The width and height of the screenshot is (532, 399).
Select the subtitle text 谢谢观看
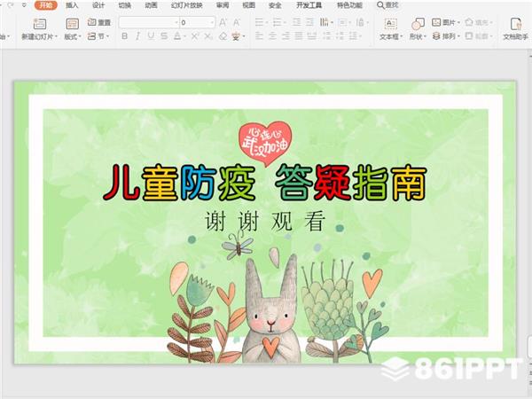[265, 221]
